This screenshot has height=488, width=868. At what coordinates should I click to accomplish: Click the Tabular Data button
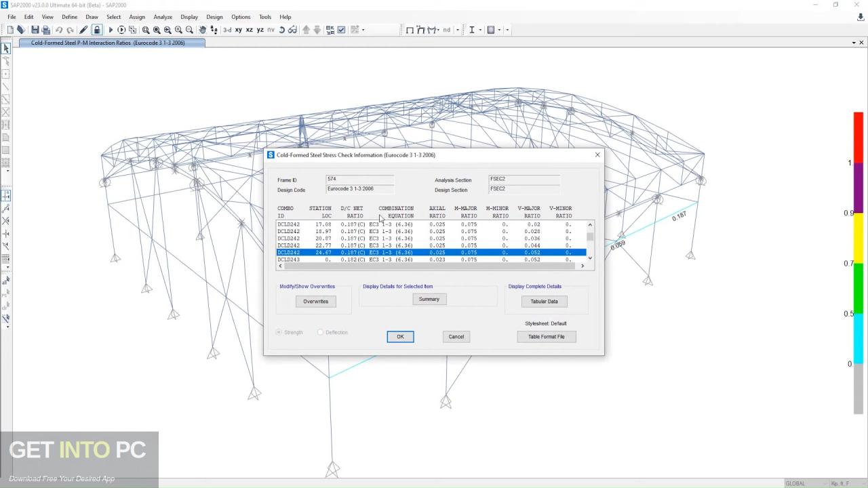click(544, 302)
